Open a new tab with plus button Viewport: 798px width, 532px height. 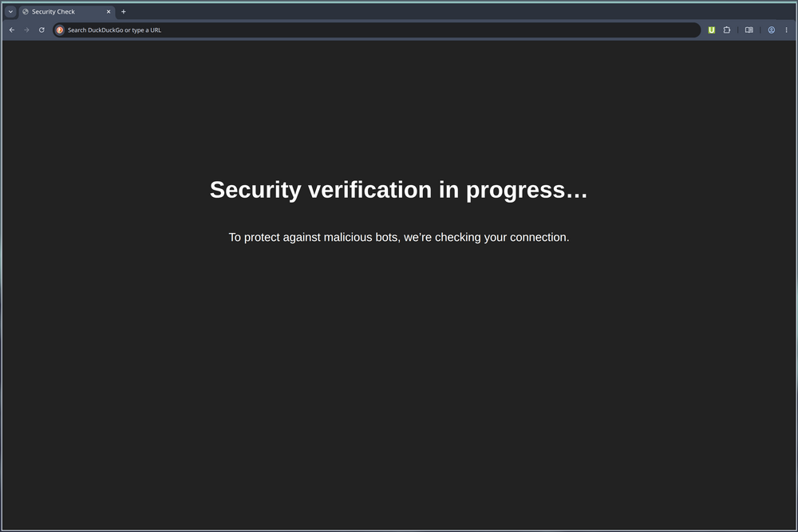point(123,12)
